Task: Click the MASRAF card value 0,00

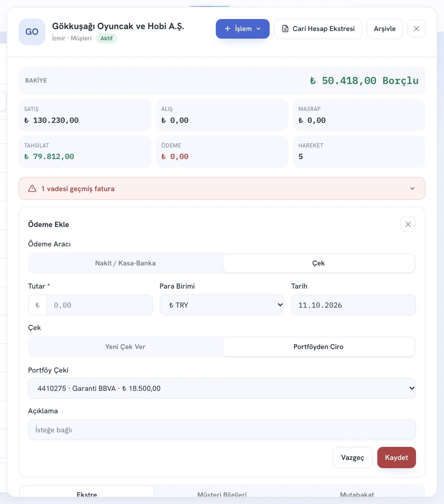Action: (312, 120)
